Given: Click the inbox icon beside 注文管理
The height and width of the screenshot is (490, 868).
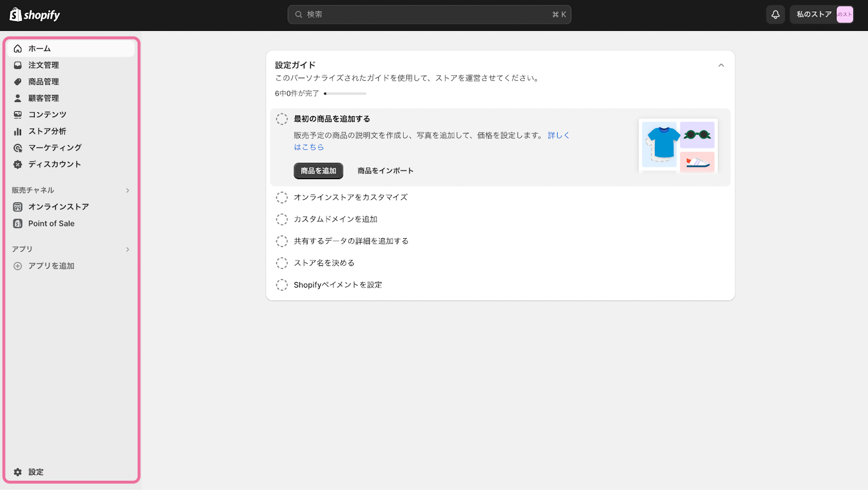Looking at the screenshot, I should click(18, 65).
